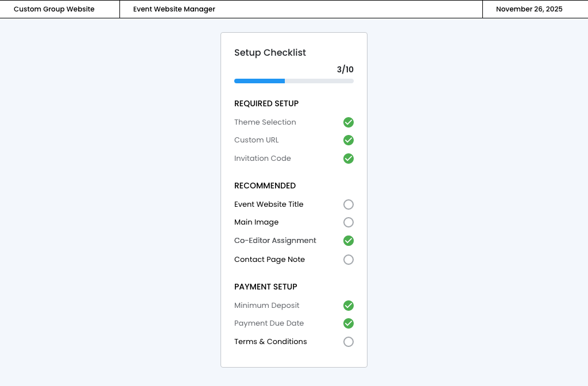
Task: Click the Setup Checklist heading
Action: [270, 53]
